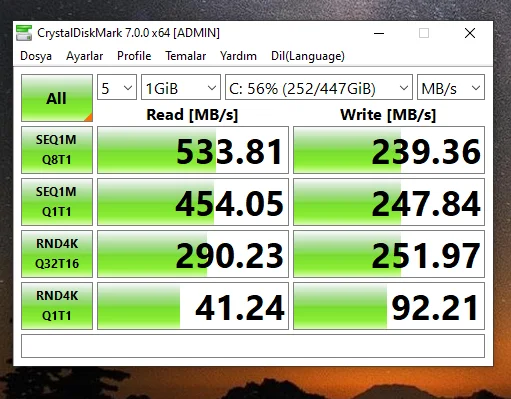Open the Profile menu
This screenshot has height=399, width=511.
(134, 56)
